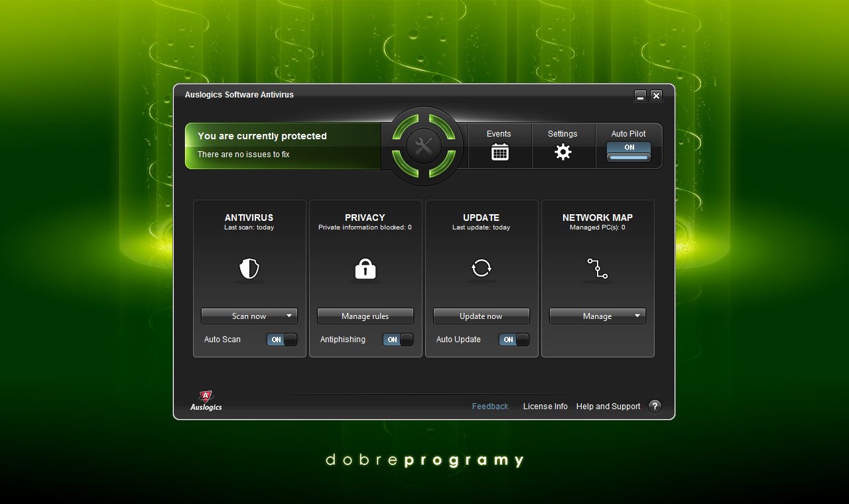Select the Settings label
Viewport: 849px width, 504px height.
562,134
